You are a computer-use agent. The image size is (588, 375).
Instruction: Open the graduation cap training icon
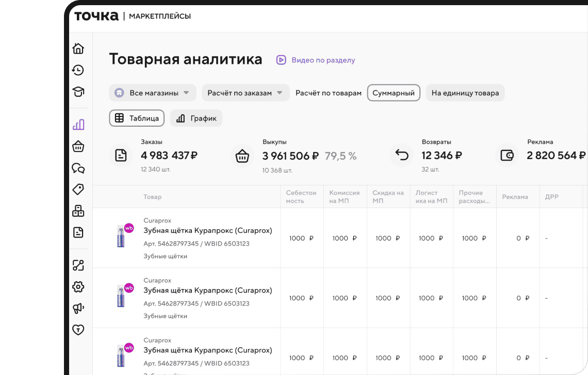78,92
